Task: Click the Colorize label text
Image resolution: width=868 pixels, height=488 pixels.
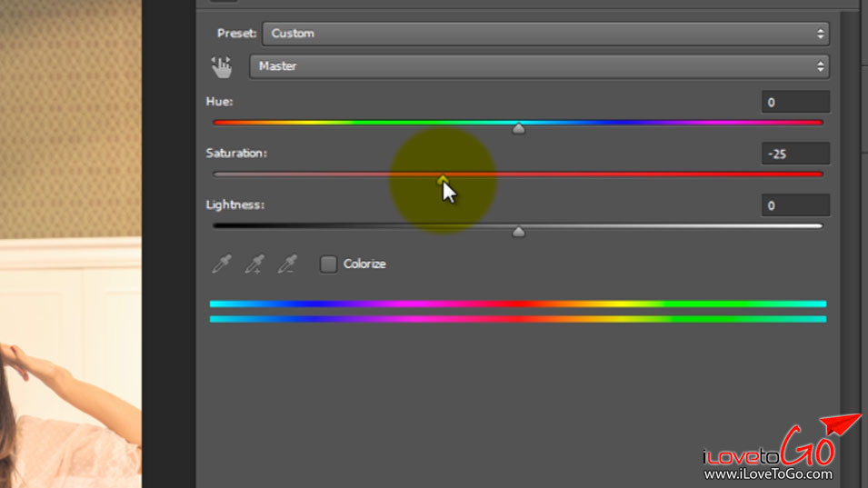Action: click(x=364, y=264)
